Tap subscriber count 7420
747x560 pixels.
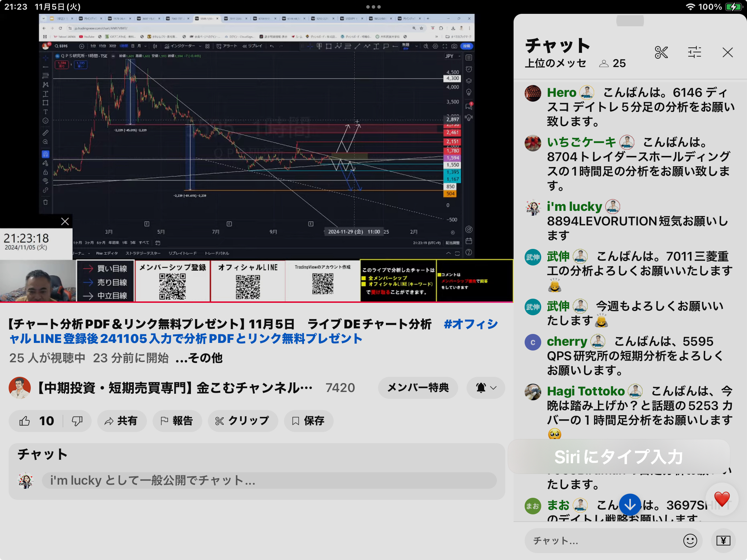pyautogui.click(x=340, y=388)
